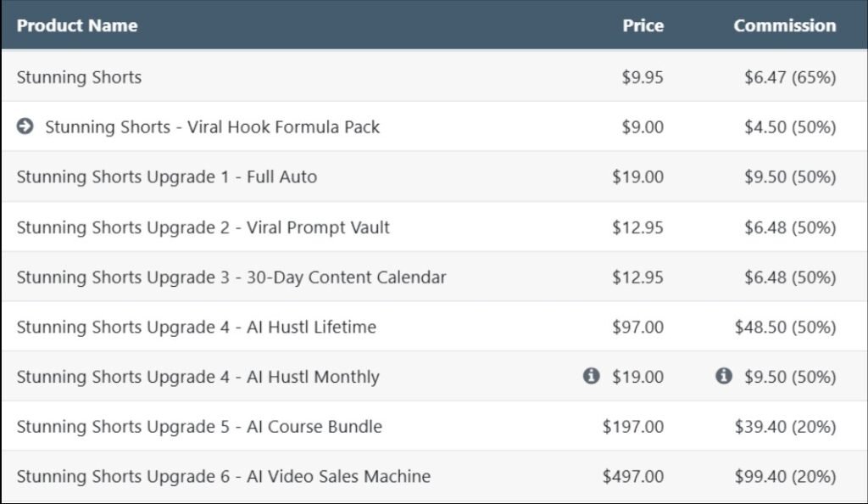Click the $197.00 price value
This screenshot has width=868, height=504.
click(x=633, y=427)
